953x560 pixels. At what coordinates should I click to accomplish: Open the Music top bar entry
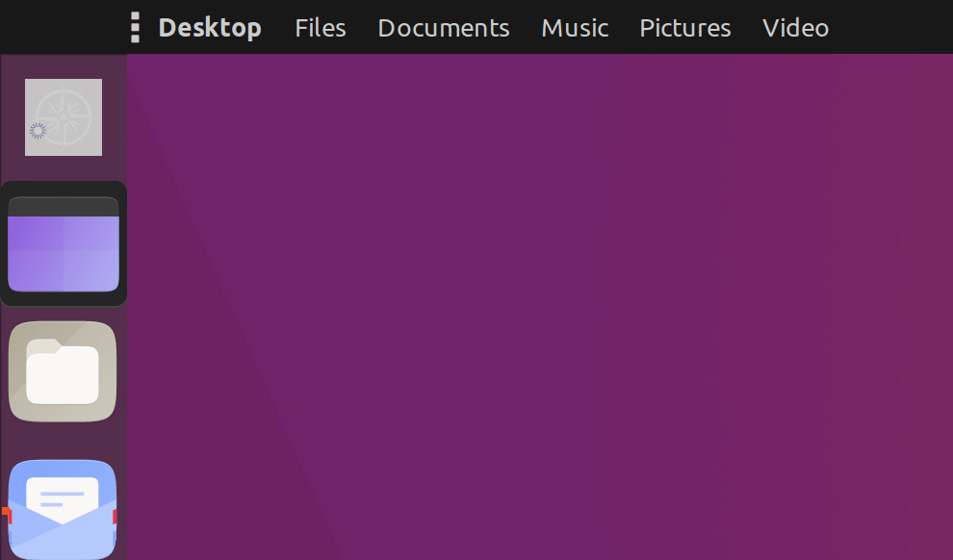pos(575,28)
